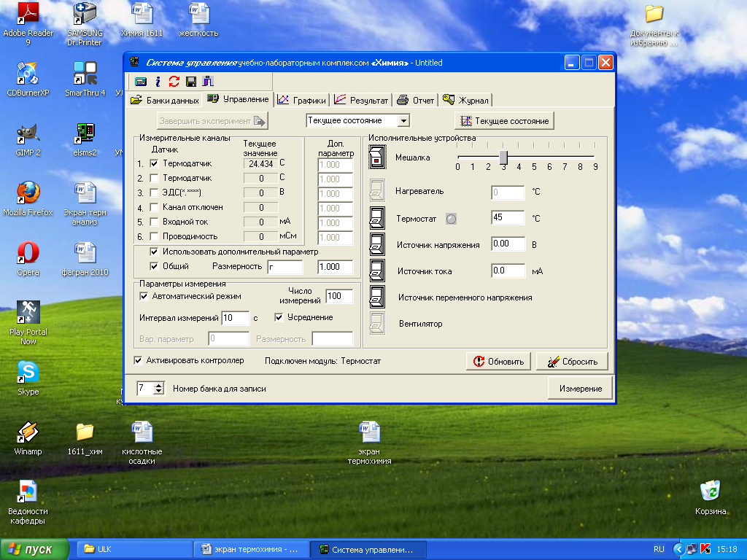Viewport: 747px width, 560px height.
Task: Toggle the Термостат switch icon
Action: pos(377,218)
